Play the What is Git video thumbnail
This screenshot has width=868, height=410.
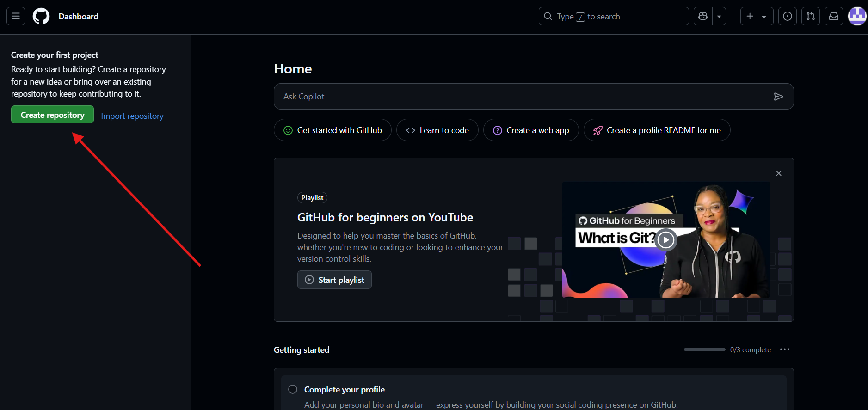tap(665, 239)
